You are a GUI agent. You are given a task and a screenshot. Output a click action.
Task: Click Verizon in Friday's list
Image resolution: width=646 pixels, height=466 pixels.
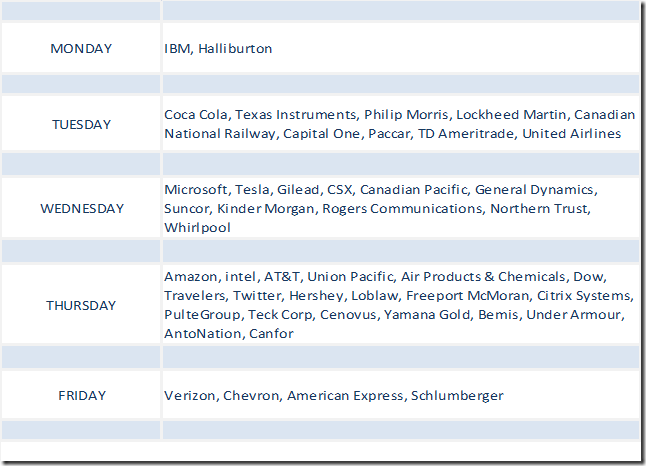click(190, 396)
